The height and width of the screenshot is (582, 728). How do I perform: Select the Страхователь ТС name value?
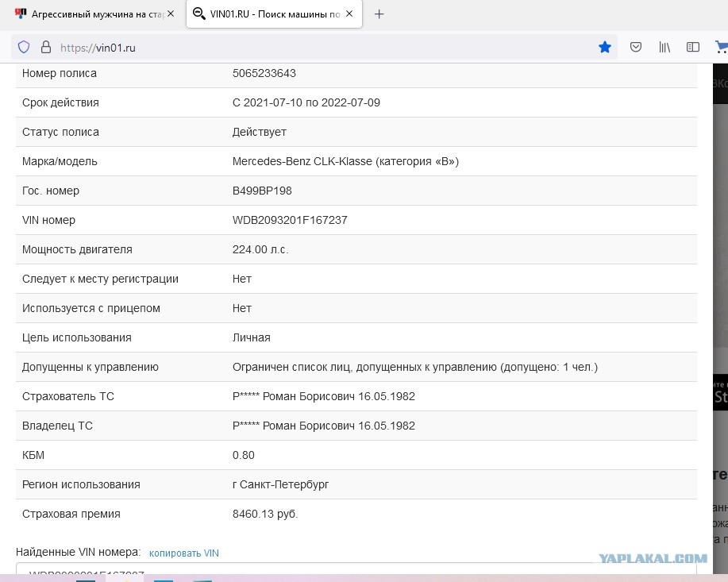click(x=324, y=396)
